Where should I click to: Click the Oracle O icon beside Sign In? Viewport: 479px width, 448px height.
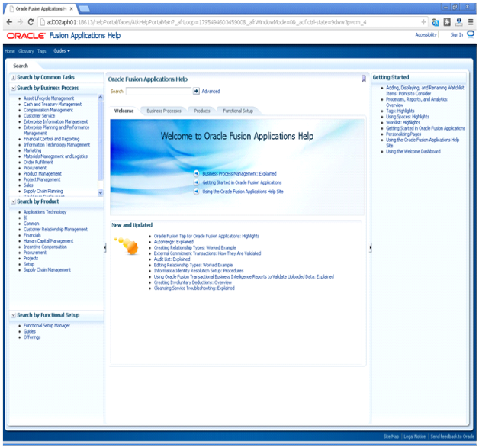coord(471,34)
